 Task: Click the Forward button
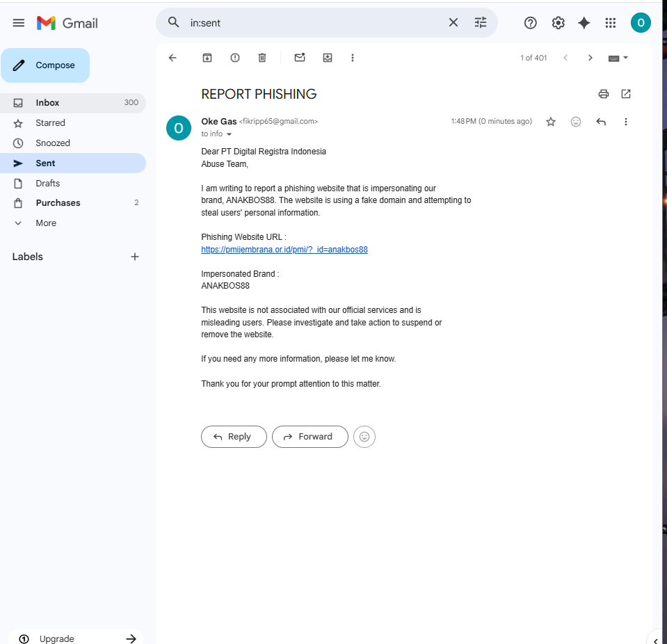[310, 437]
